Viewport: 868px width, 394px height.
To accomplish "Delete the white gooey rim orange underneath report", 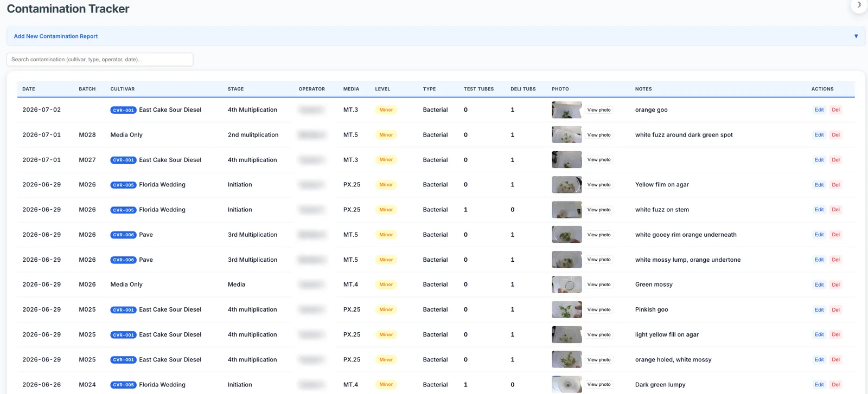I will pyautogui.click(x=835, y=235).
